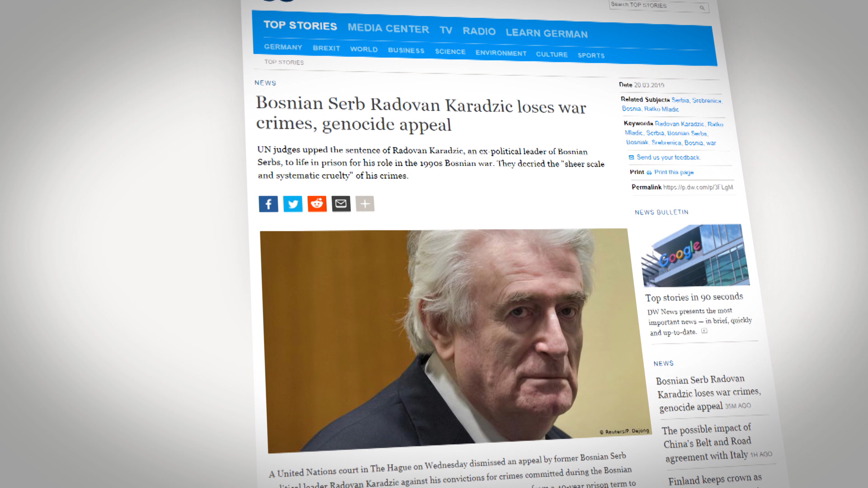Select LEARN GERMAN in top navigation
Screen dimensions: 868x488
547,33
